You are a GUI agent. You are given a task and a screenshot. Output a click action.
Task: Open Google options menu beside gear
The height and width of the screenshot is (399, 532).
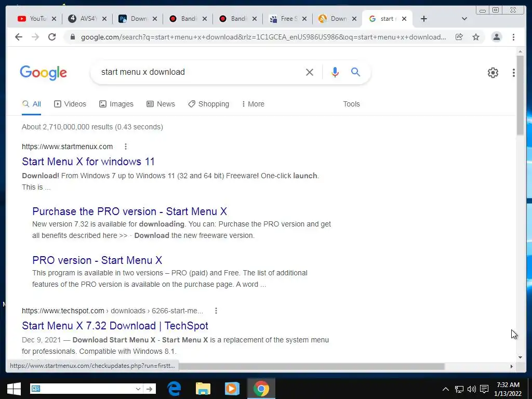point(514,73)
